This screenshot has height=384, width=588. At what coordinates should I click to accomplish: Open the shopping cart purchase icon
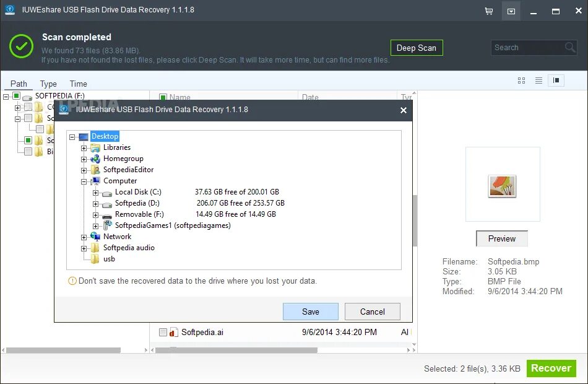point(488,11)
